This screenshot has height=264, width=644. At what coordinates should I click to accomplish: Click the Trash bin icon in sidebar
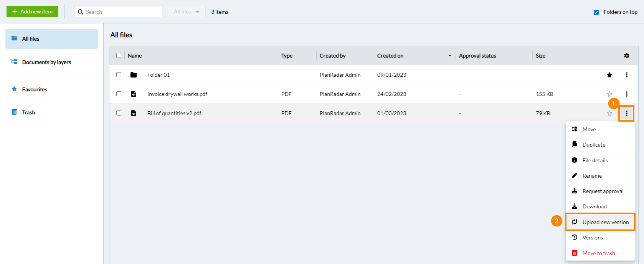pyautogui.click(x=14, y=112)
